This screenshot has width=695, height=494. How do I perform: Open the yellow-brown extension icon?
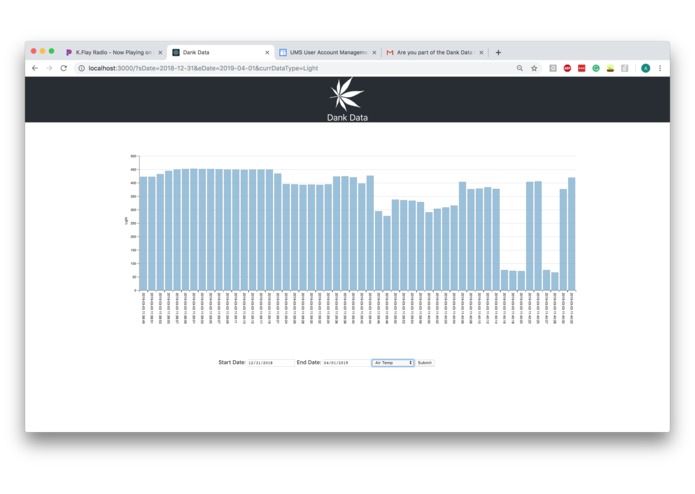click(610, 68)
